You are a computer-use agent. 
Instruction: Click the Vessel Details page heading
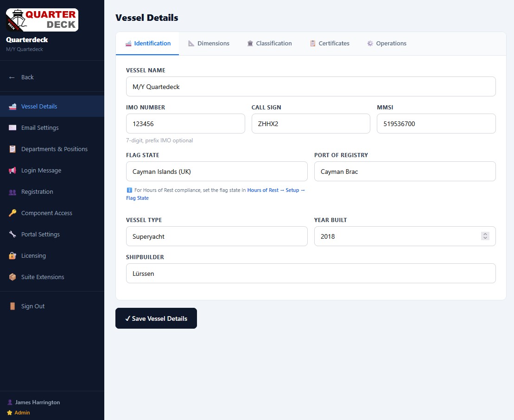[x=147, y=18]
